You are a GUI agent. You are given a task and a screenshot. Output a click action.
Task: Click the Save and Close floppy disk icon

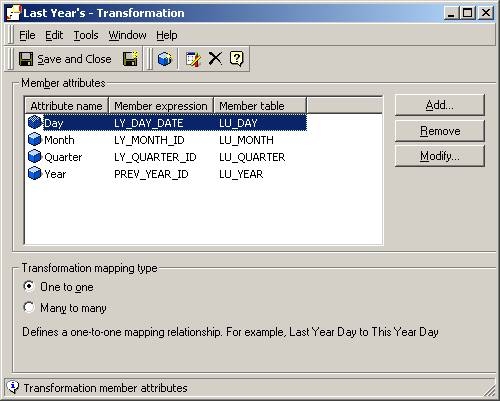pyautogui.click(x=26, y=59)
